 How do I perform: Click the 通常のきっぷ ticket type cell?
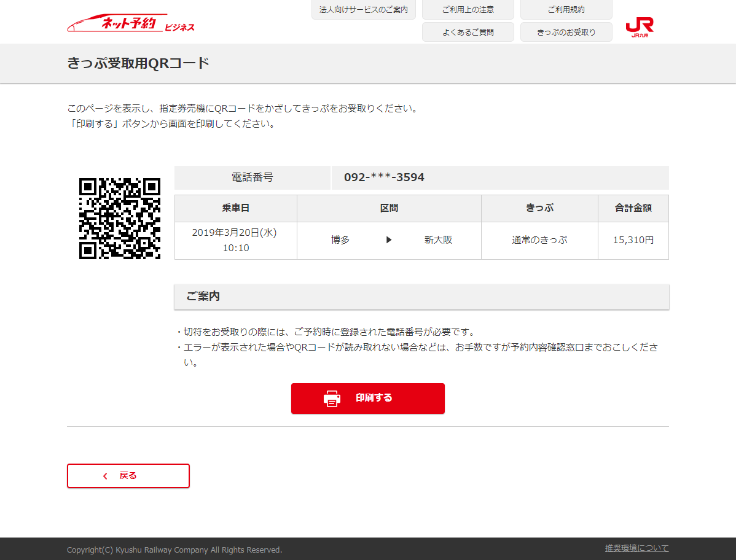(x=539, y=240)
